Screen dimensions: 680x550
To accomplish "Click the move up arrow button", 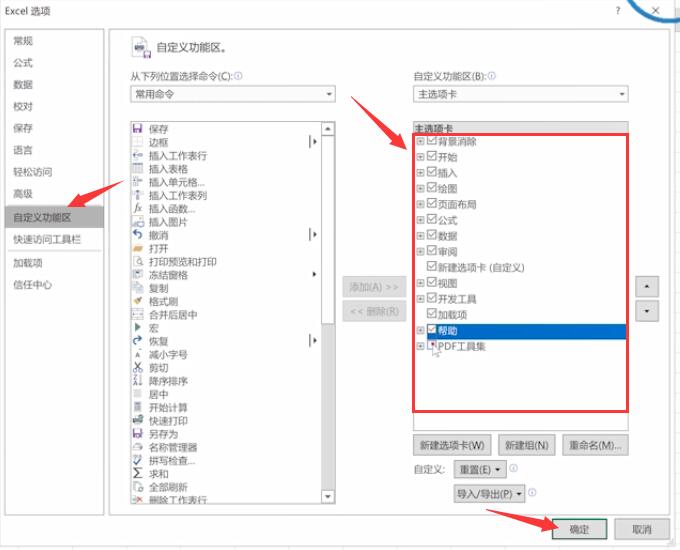I will tap(647, 286).
